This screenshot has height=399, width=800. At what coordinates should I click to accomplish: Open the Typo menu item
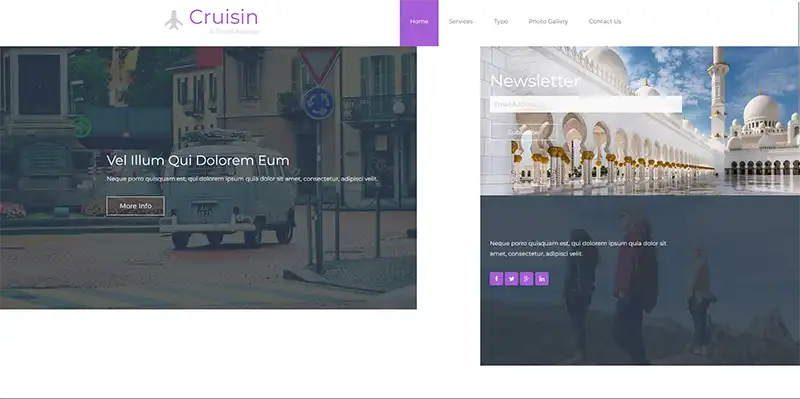tap(501, 21)
